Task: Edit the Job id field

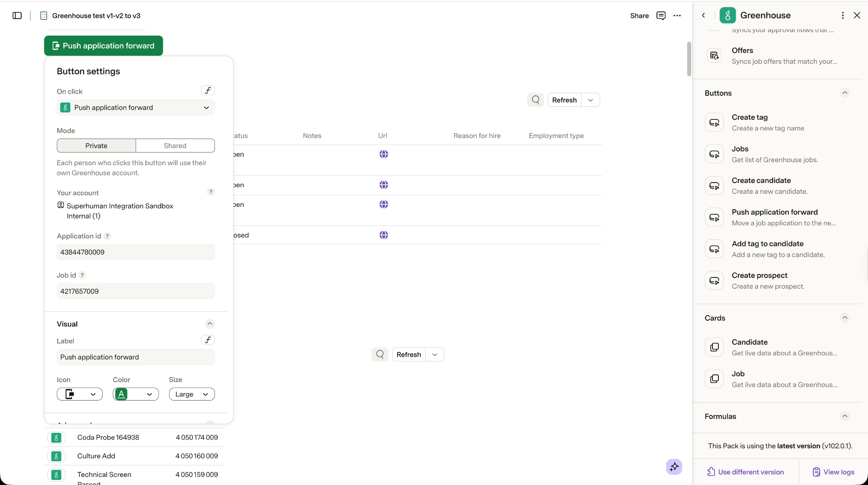Action: (x=136, y=291)
